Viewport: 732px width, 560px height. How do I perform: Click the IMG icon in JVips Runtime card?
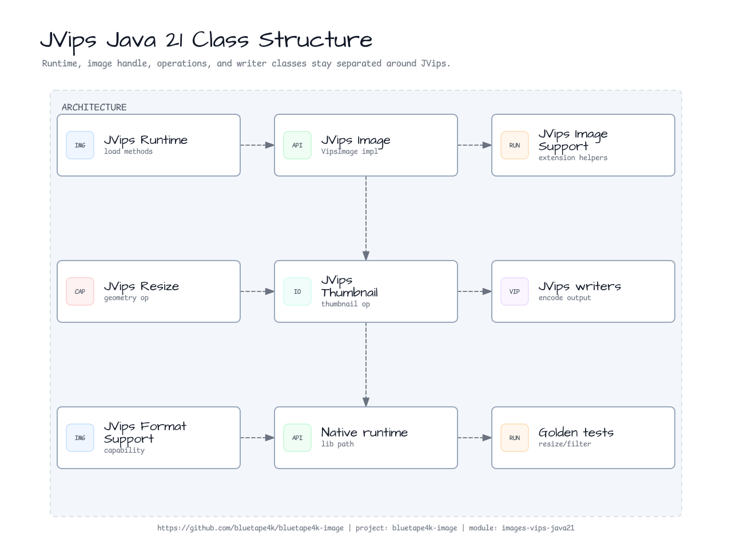pos(80,145)
